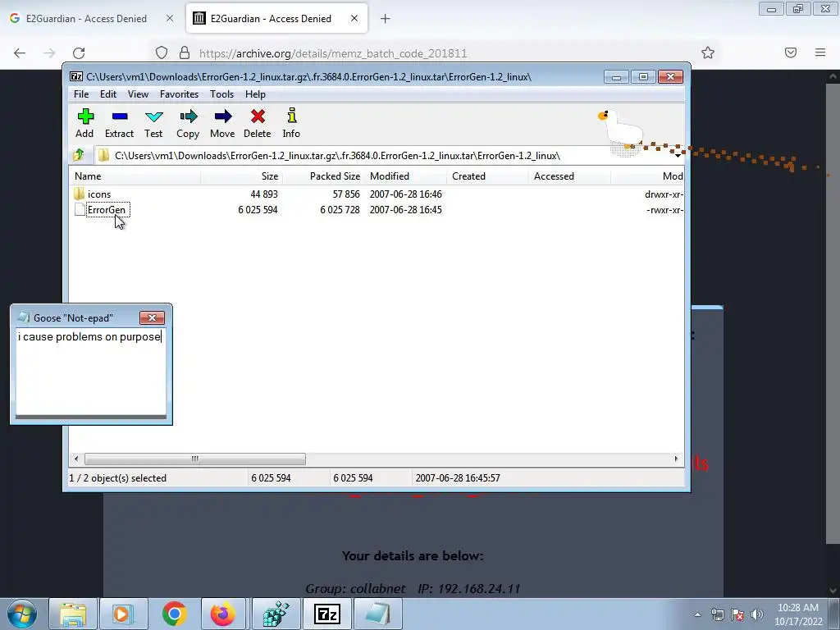The image size is (840, 630).
Task: Sort by Modified column header
Action: tap(405, 176)
